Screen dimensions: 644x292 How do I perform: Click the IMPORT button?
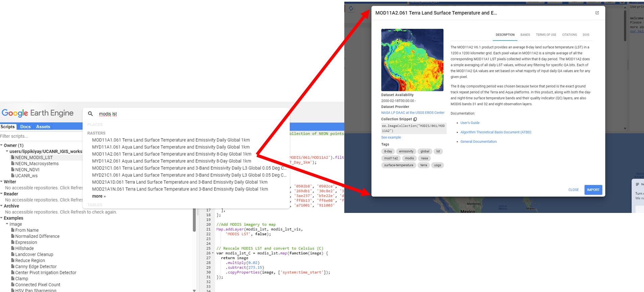(x=593, y=190)
